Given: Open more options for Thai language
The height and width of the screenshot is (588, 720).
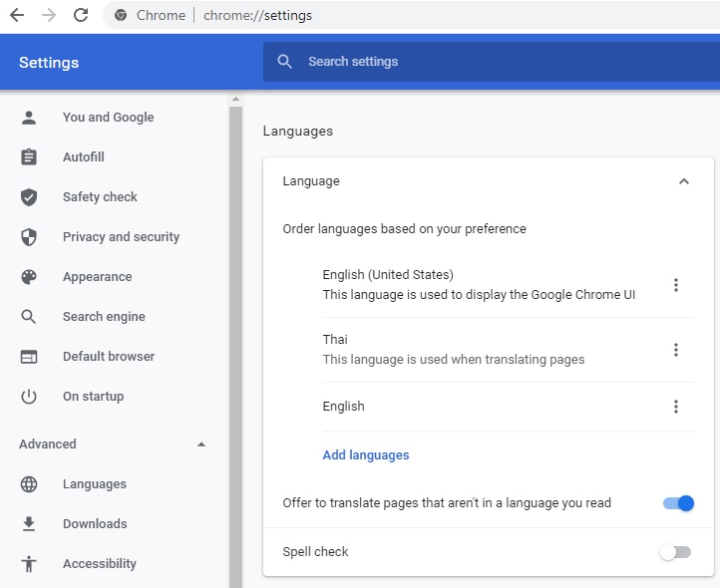Looking at the screenshot, I should pyautogui.click(x=675, y=350).
